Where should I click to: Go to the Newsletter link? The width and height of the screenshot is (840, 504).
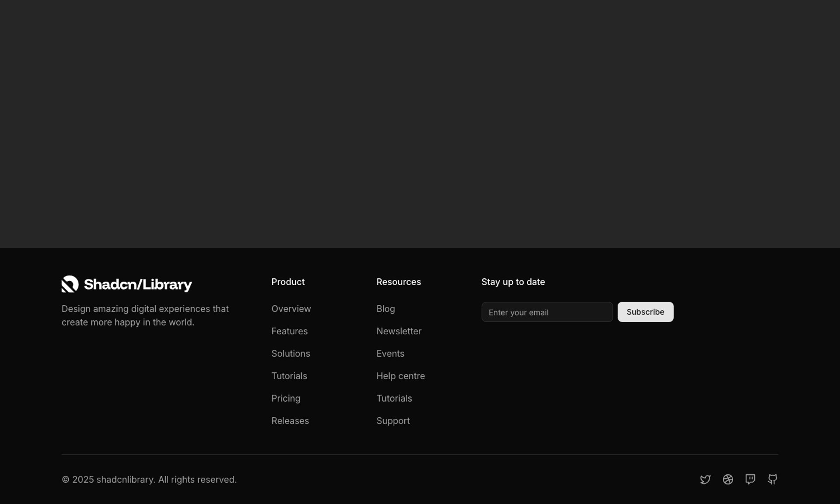pos(399,331)
